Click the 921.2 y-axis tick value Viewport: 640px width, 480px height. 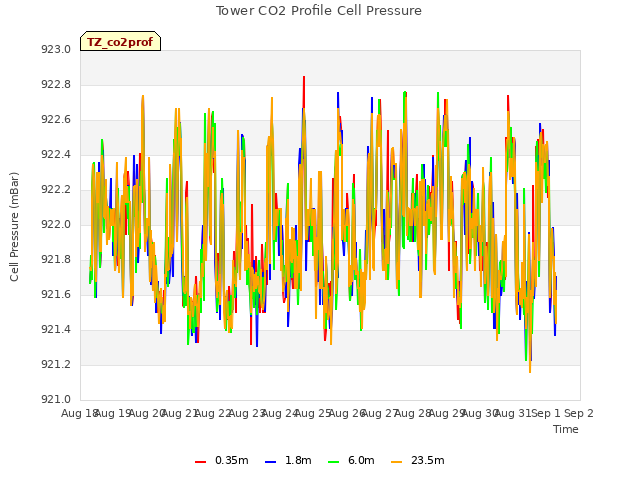click(x=56, y=364)
